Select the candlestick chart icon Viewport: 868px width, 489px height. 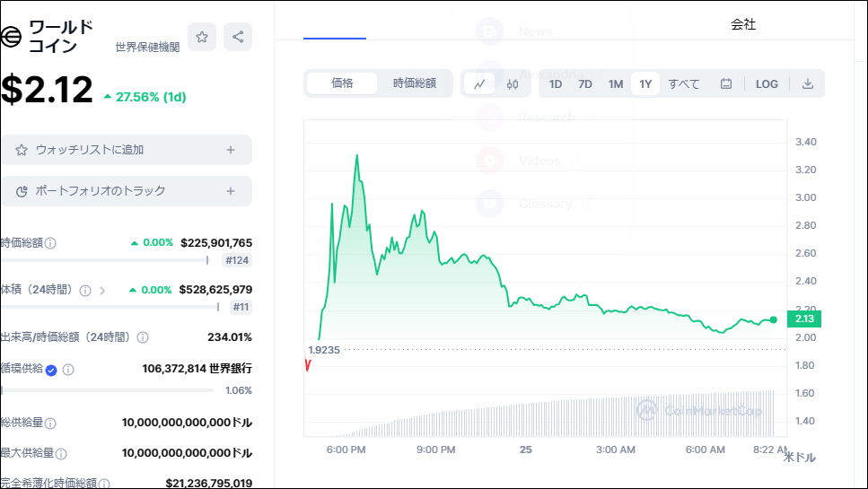tap(513, 84)
